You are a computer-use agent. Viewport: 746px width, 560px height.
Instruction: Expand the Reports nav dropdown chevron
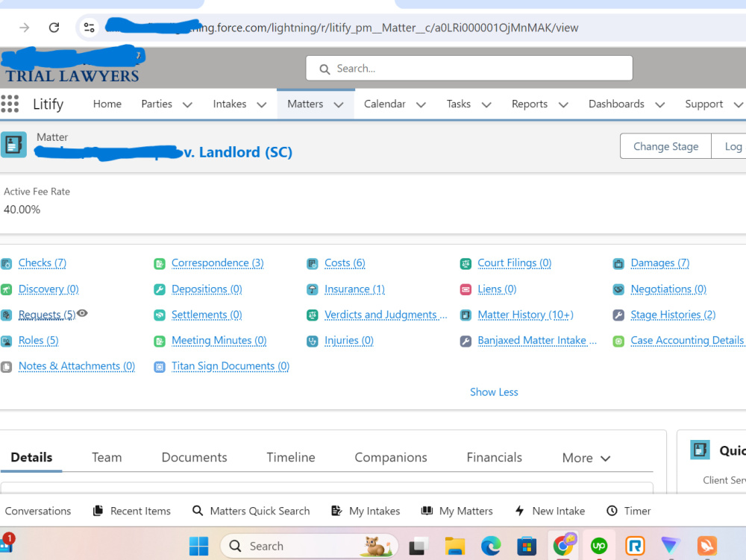pyautogui.click(x=563, y=104)
